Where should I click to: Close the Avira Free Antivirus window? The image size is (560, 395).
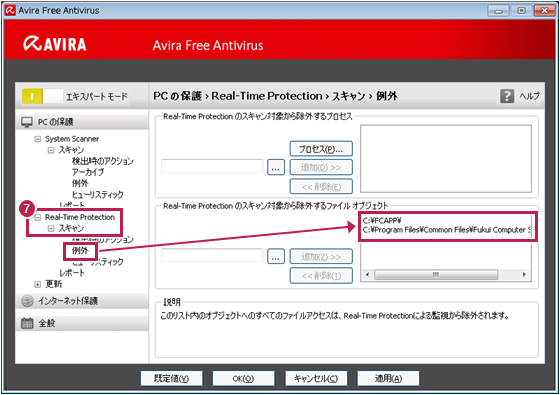(544, 11)
